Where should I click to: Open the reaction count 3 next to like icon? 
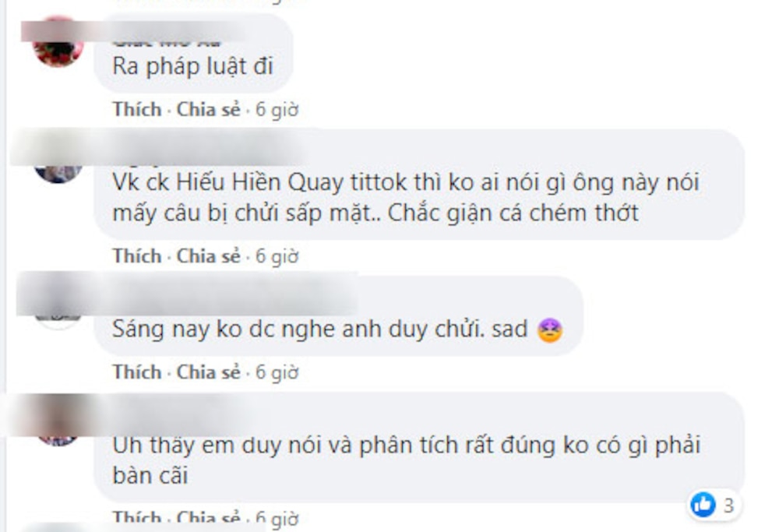click(x=728, y=506)
